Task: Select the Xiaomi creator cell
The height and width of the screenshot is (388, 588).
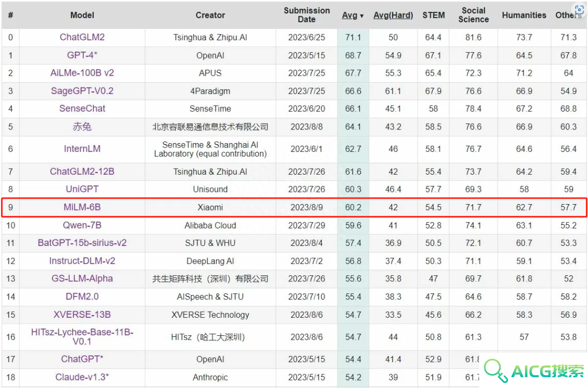Action: point(210,207)
